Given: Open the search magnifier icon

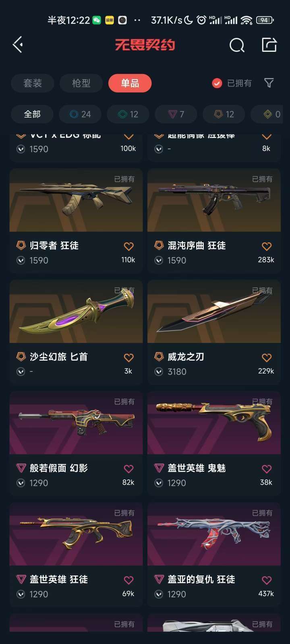Looking at the screenshot, I should click(x=237, y=45).
